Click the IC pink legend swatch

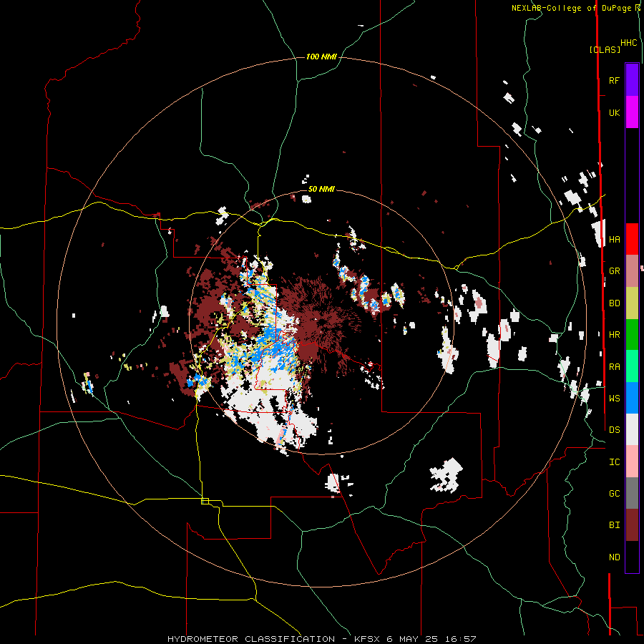click(x=632, y=462)
